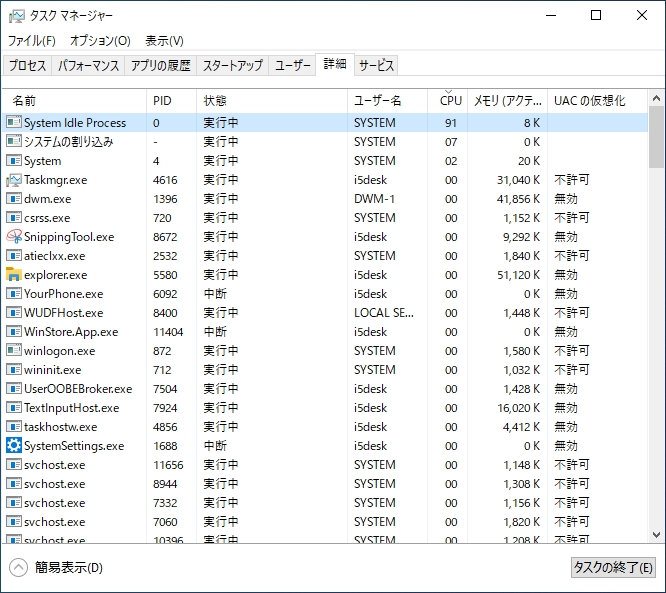Switch to the サービス tab

[376, 65]
